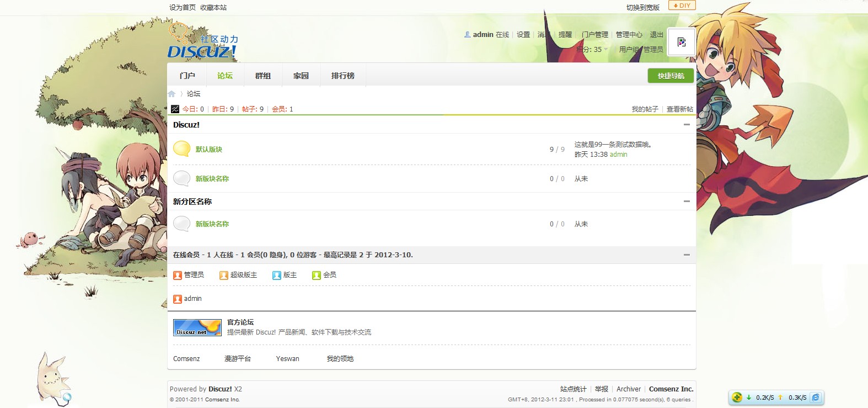Click the gray bubble icon under the Discuz! category
This screenshot has height=408, width=868.
182,178
